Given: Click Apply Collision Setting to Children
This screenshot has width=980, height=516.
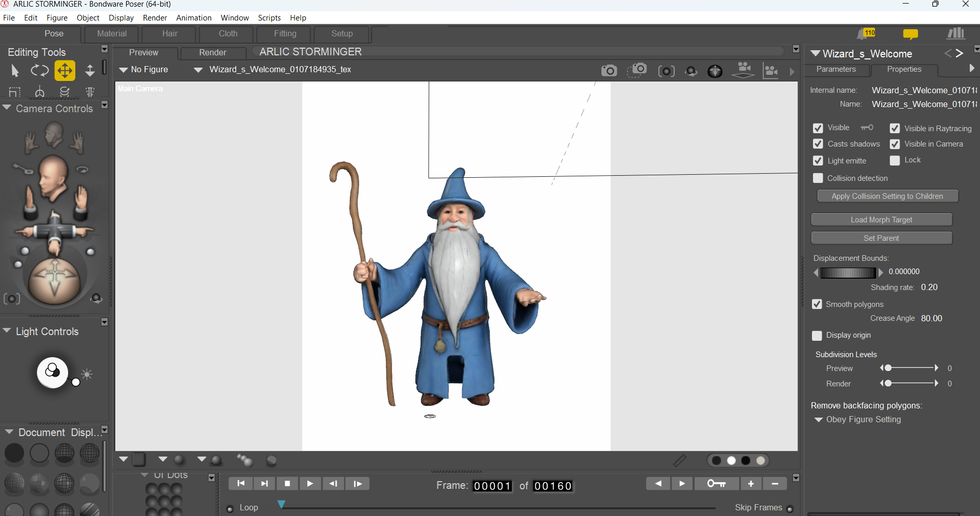Looking at the screenshot, I should pyautogui.click(x=887, y=196).
